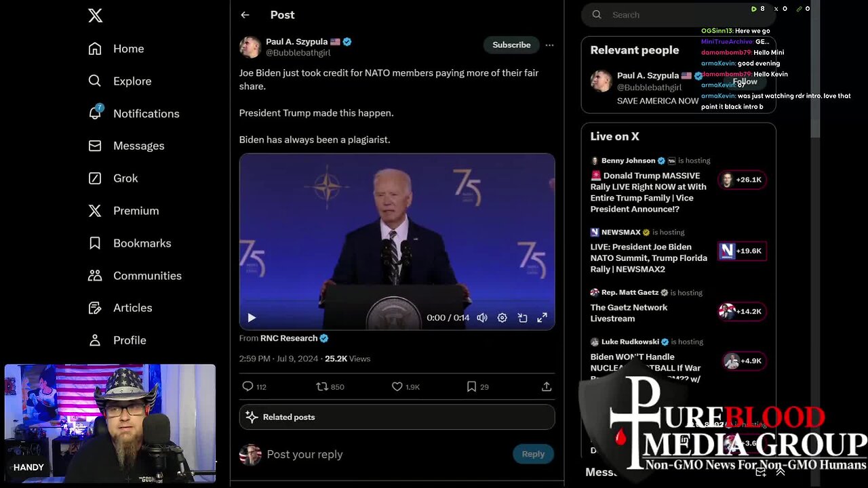Open video settings with the gear icon
This screenshot has height=488, width=868.
(x=502, y=317)
